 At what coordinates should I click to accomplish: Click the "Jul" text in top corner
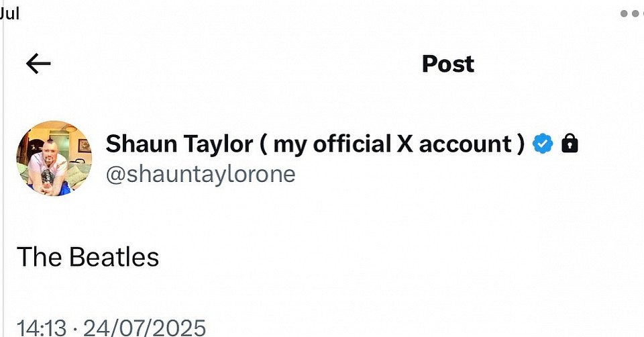point(9,13)
